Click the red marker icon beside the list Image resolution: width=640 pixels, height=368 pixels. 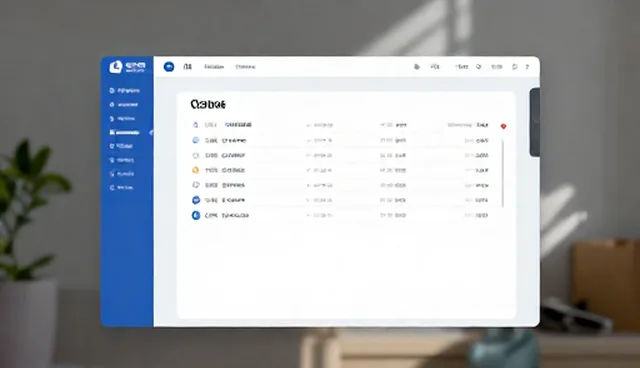click(503, 126)
